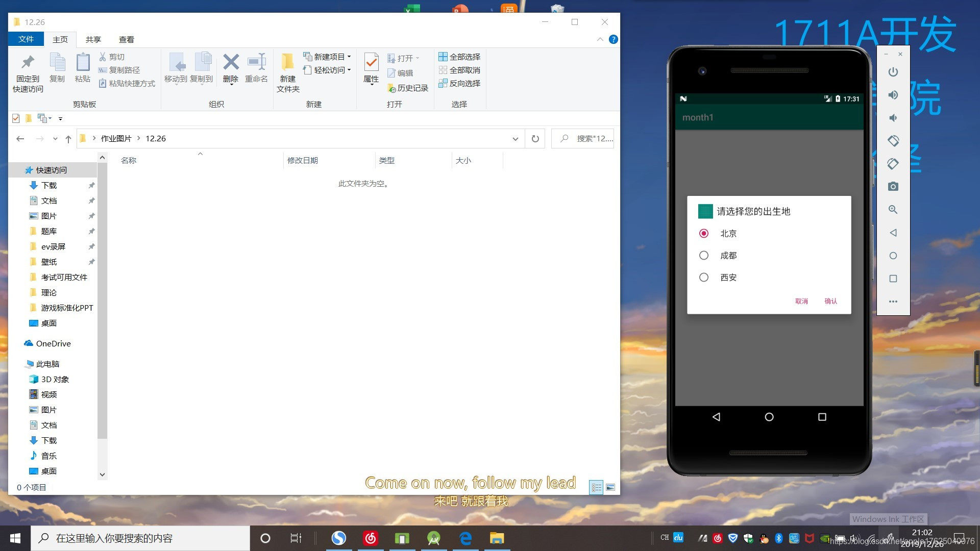This screenshot has height=551, width=980.
Task: Collapse the ribbon with chevron
Action: point(600,39)
